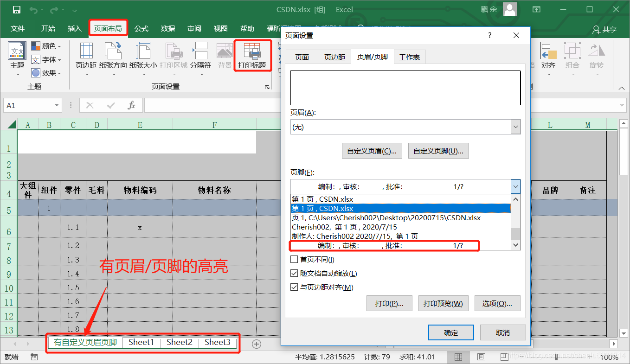The image size is (630, 364).
Task: Click the Undo arrow icon
Action: coord(33,9)
